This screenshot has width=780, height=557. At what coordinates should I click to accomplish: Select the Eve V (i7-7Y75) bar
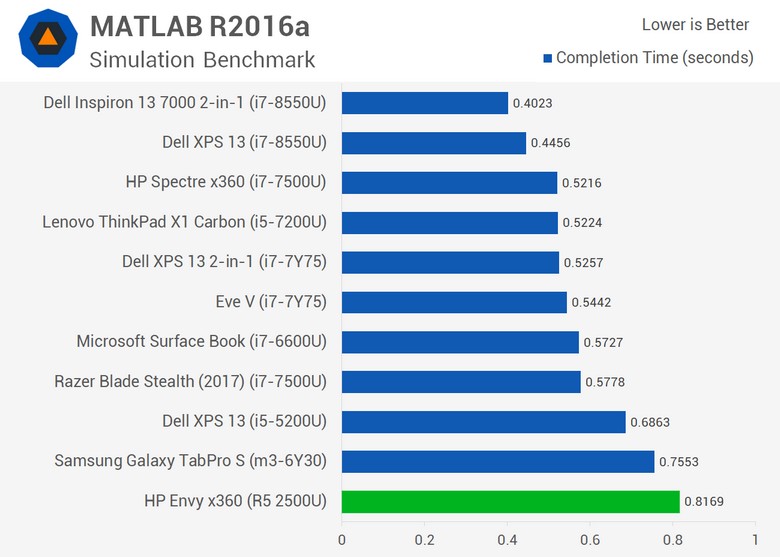coord(454,302)
